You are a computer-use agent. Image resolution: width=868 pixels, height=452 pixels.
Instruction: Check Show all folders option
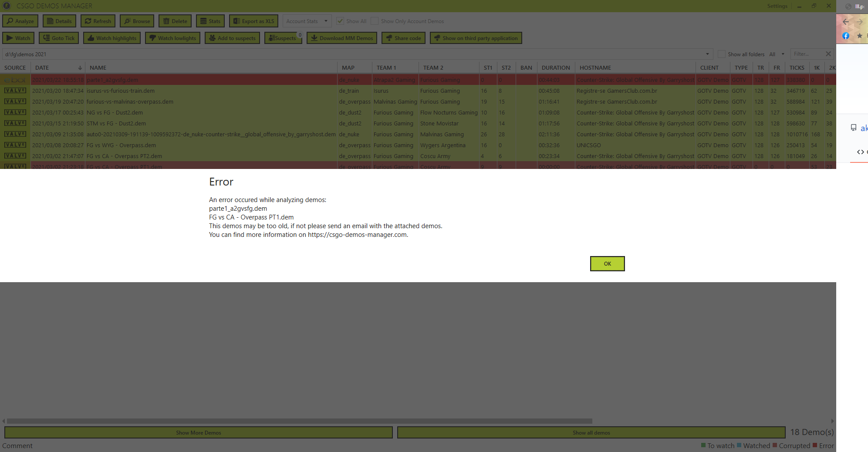[722, 54]
